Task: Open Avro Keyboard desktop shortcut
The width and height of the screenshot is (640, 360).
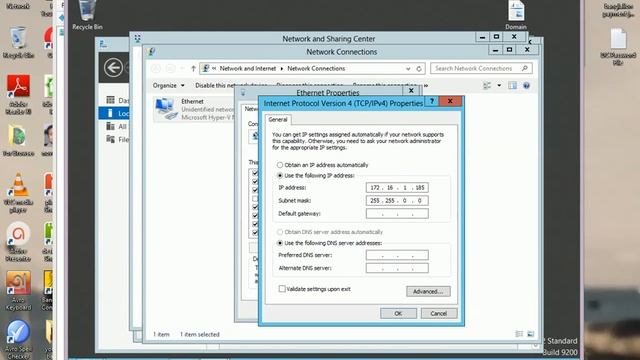Action: (x=18, y=290)
